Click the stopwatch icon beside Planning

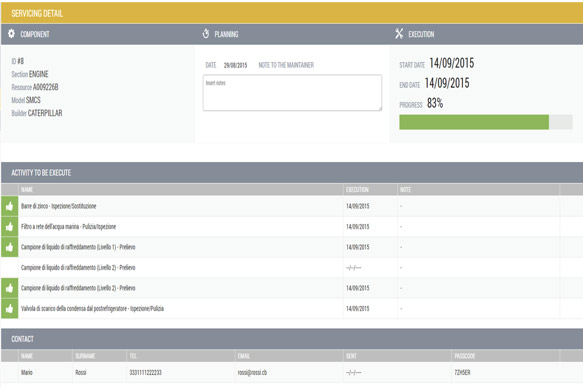(x=206, y=33)
